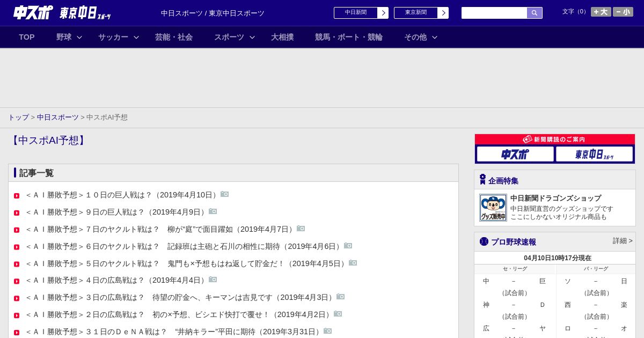
Task: Open プロ野球速報 詳細 link
Action: pyautogui.click(x=623, y=241)
